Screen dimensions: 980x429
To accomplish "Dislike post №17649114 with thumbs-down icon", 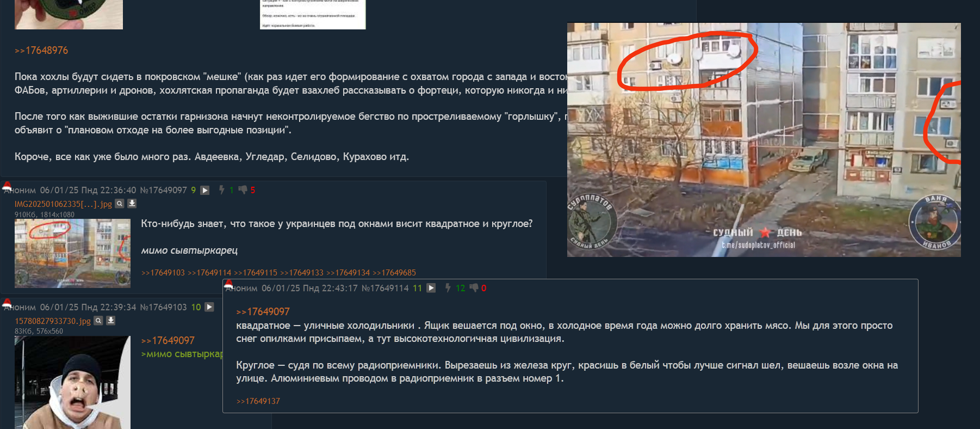I will [x=474, y=288].
